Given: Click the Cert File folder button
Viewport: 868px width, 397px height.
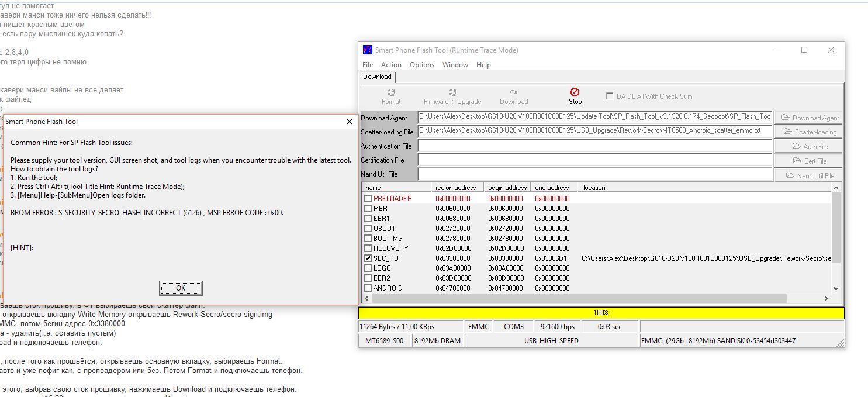Looking at the screenshot, I should (809, 161).
